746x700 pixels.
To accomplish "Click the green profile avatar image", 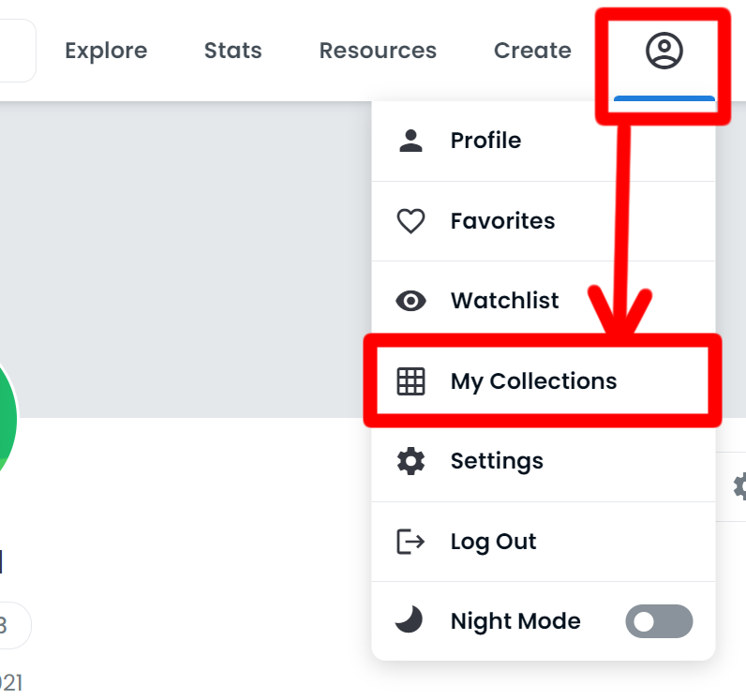I will pyautogui.click(x=7, y=419).
